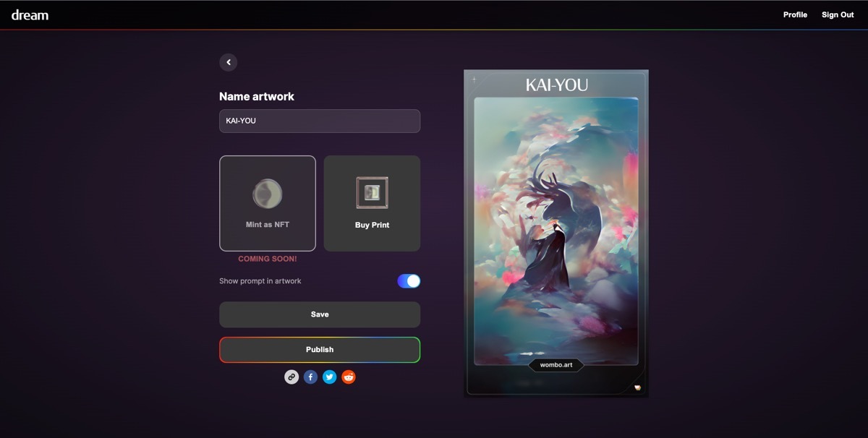Select the Mint as NFT card
The width and height of the screenshot is (868, 438).
tap(268, 203)
